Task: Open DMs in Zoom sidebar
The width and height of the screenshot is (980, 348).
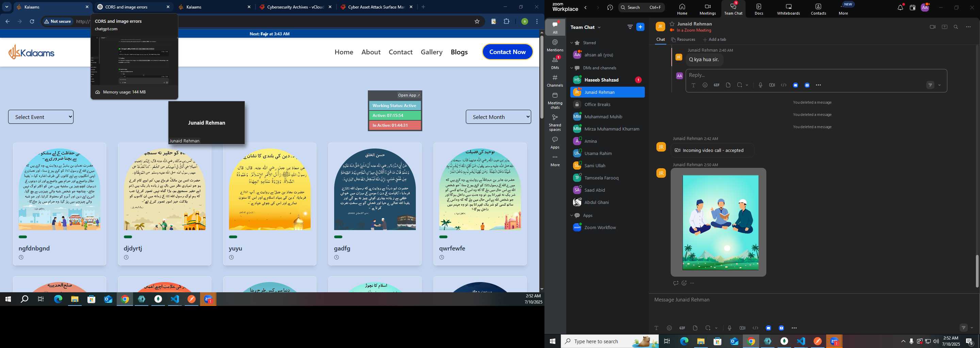Action: (555, 63)
